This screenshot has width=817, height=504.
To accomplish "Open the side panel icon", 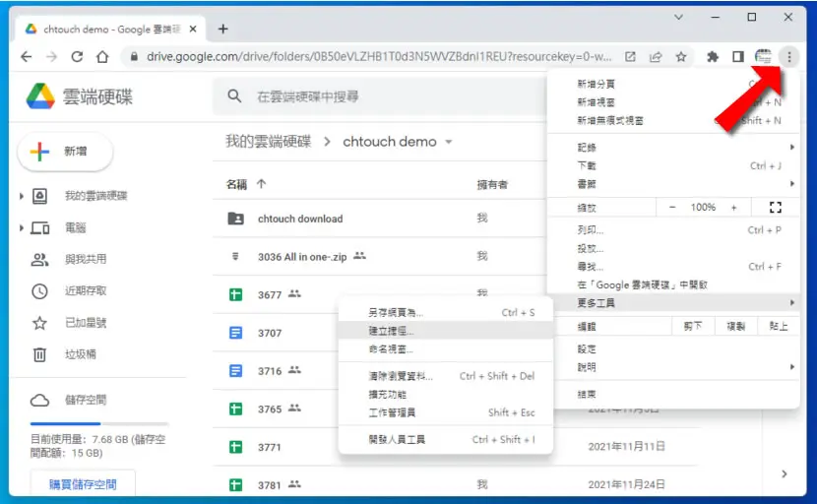I will (738, 57).
